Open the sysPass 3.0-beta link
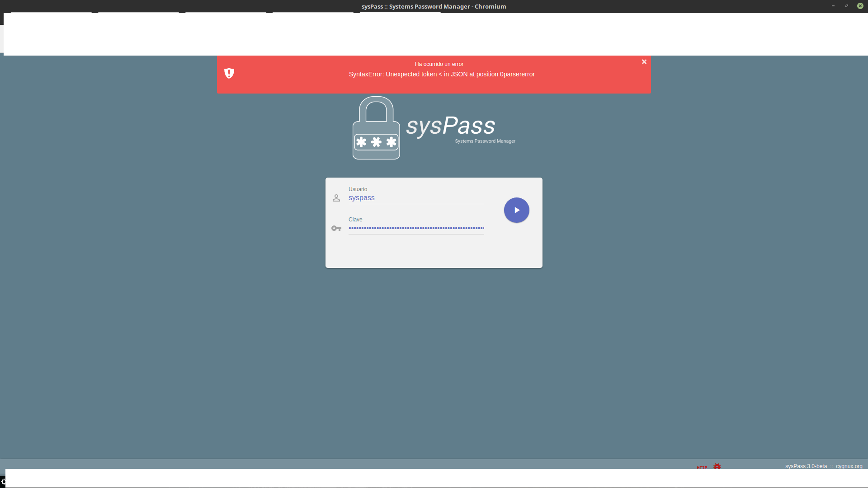This screenshot has height=488, width=868. point(806,466)
